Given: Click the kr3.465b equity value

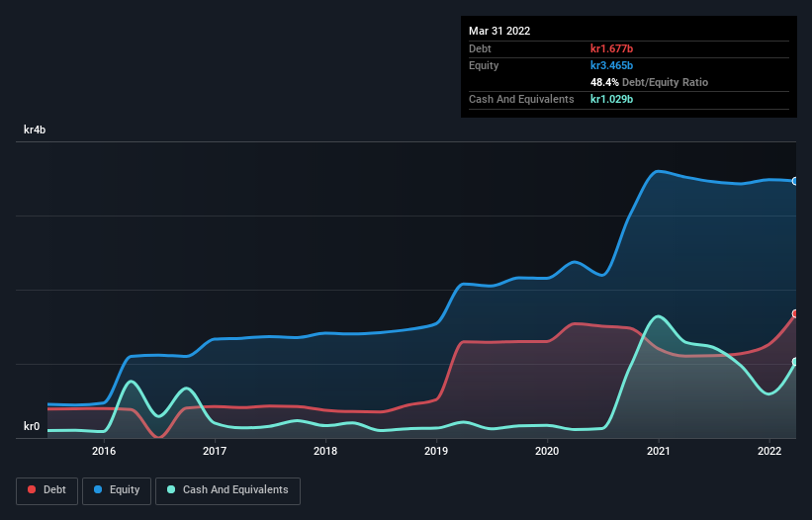Looking at the screenshot, I should tap(611, 65).
